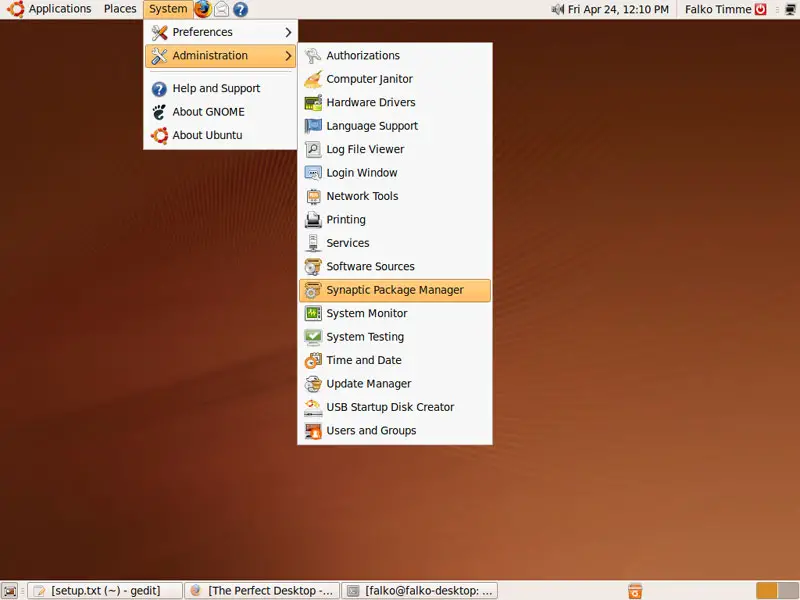Click the red power button icon
Image resolution: width=800 pixels, height=600 pixels.
[x=761, y=9]
